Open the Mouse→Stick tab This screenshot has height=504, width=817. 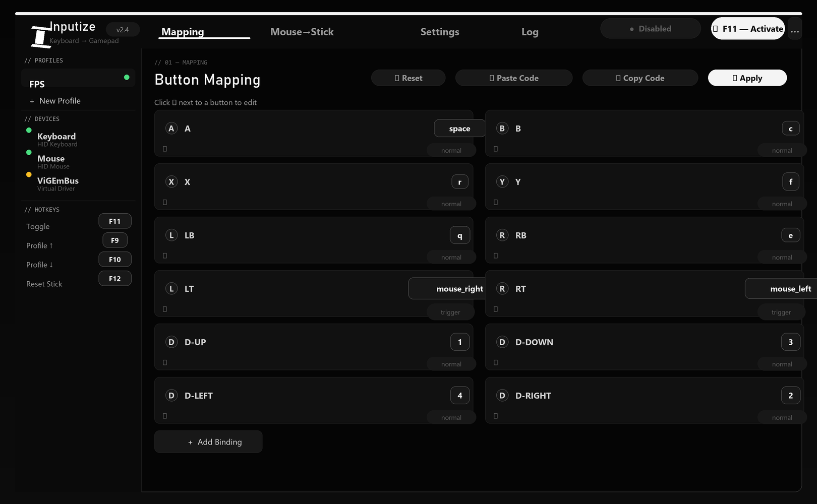pos(302,32)
